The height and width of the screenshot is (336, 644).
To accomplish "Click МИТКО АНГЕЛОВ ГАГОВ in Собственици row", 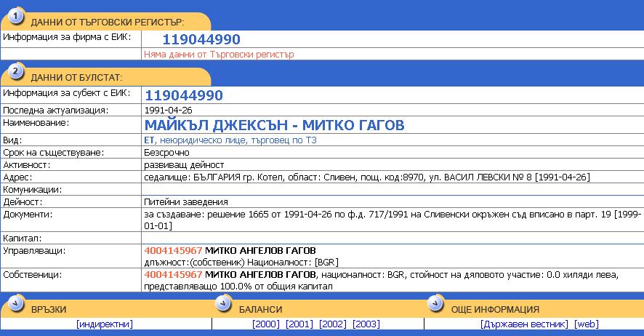I will [x=260, y=274].
